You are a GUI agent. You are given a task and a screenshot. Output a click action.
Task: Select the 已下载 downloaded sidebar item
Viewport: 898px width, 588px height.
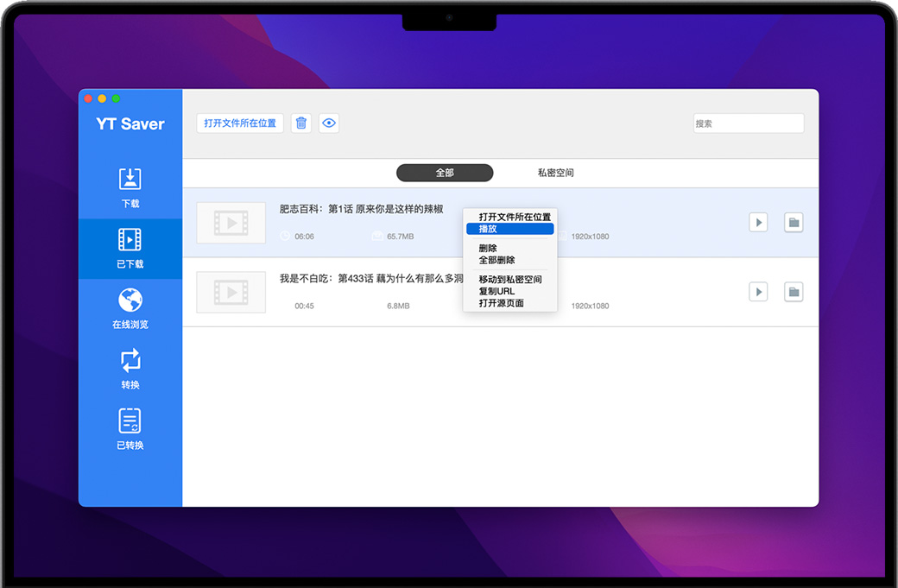pyautogui.click(x=130, y=249)
